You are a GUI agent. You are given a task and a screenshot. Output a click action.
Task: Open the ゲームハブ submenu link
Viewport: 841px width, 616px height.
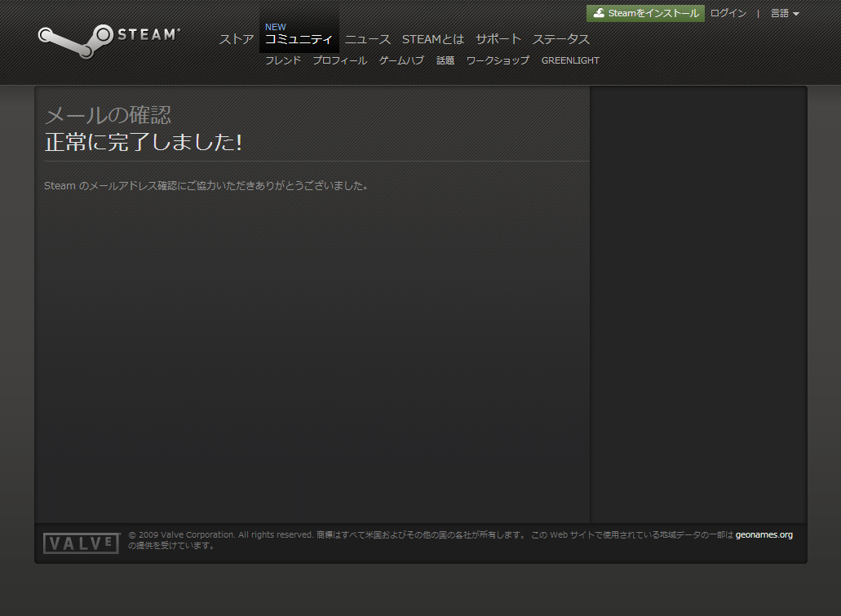click(401, 60)
